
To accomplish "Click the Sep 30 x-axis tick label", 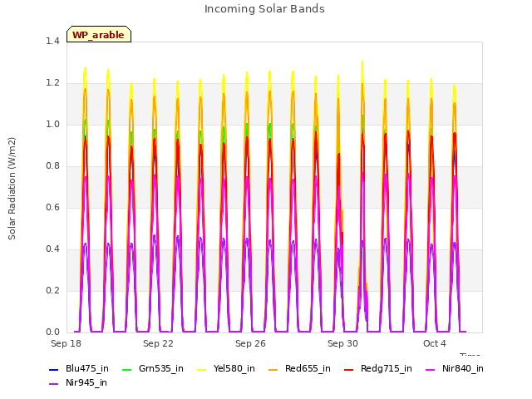I will 342,343.
